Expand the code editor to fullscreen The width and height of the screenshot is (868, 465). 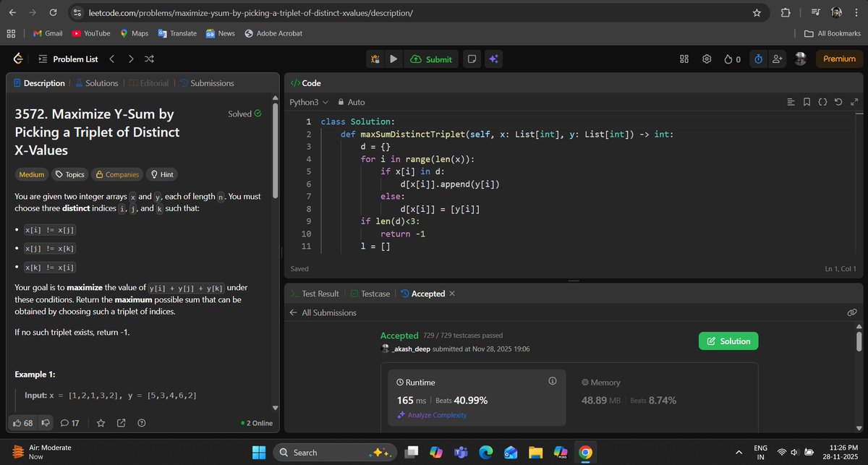click(854, 103)
